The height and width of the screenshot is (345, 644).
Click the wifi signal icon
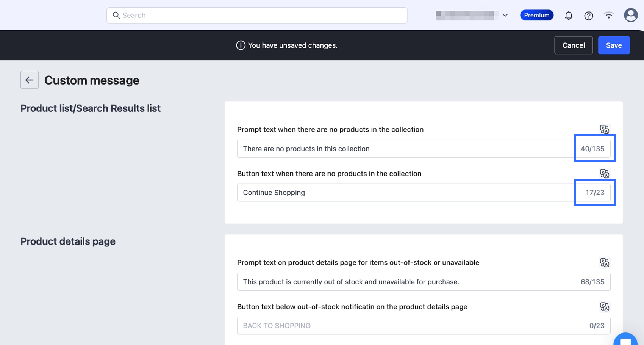(609, 16)
